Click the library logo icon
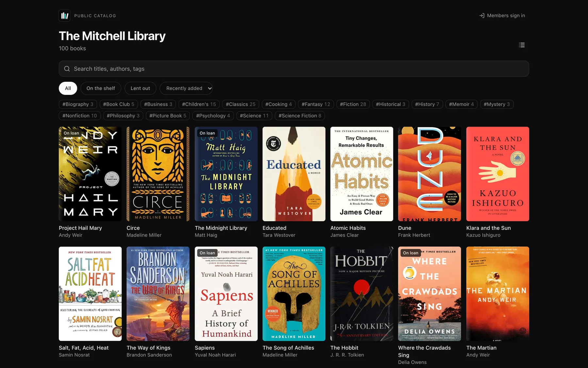The image size is (588, 368). 65,16
